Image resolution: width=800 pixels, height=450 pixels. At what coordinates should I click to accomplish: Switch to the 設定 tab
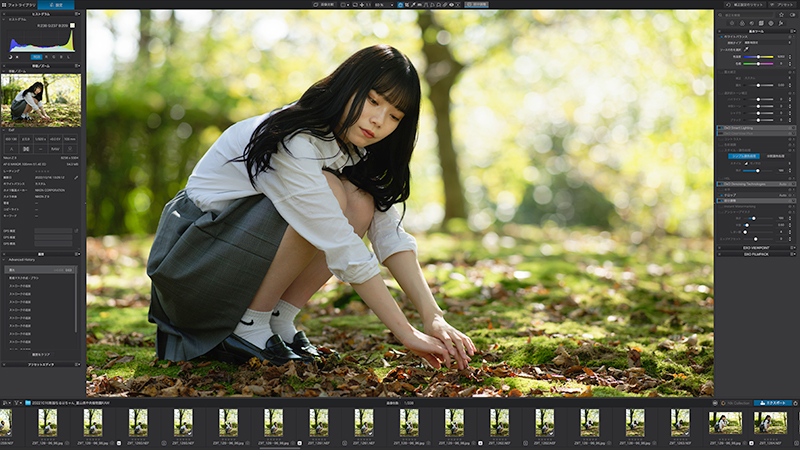coord(56,5)
